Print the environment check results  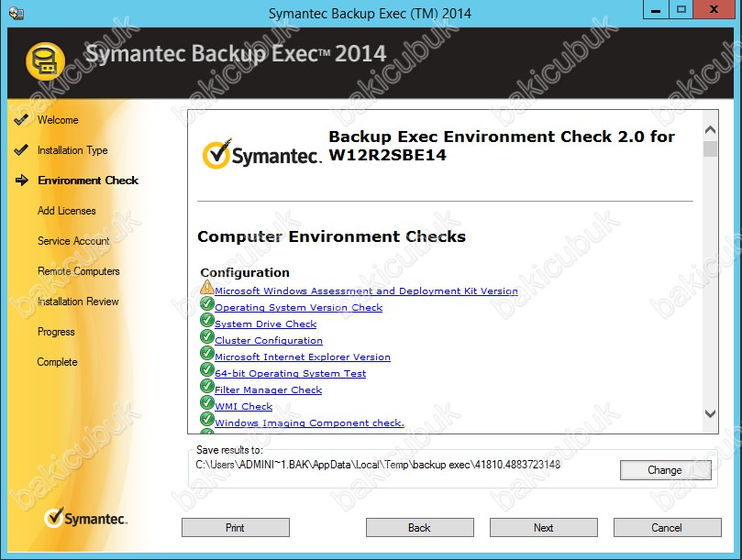tap(235, 528)
